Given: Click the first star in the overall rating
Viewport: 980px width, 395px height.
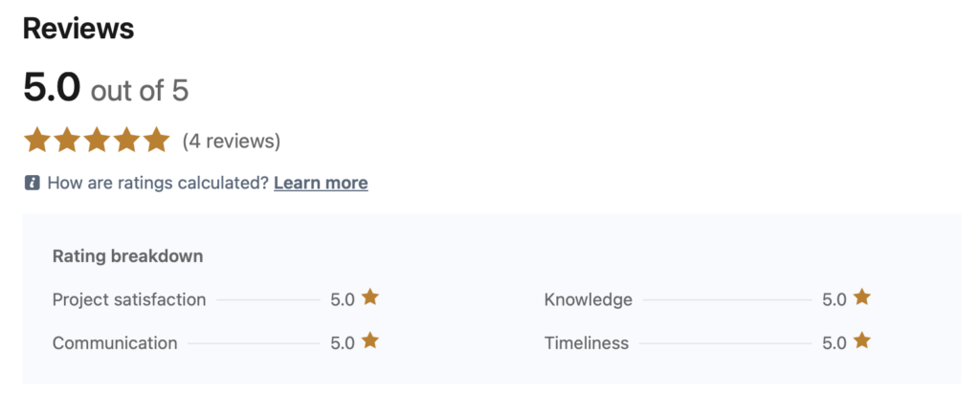Looking at the screenshot, I should [37, 141].
